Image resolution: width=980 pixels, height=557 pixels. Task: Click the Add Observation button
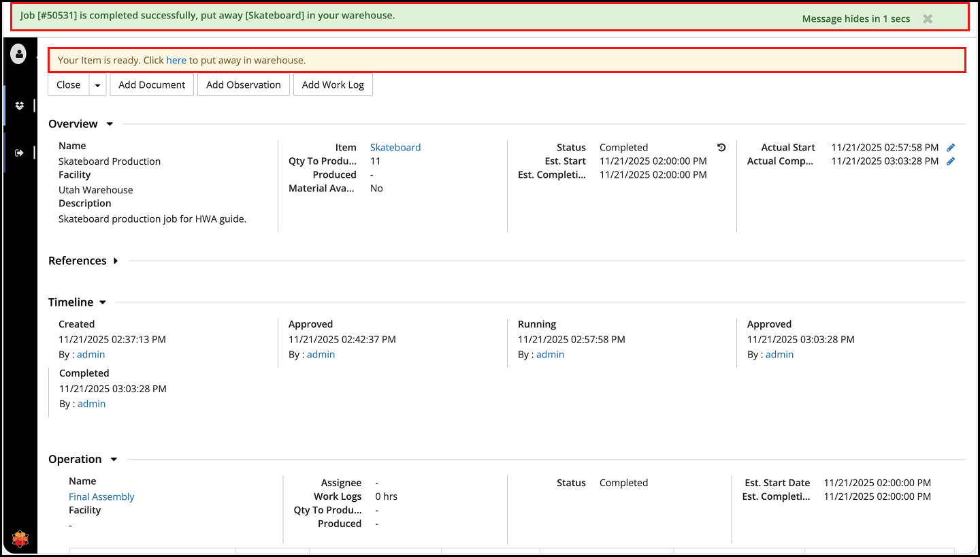(243, 85)
